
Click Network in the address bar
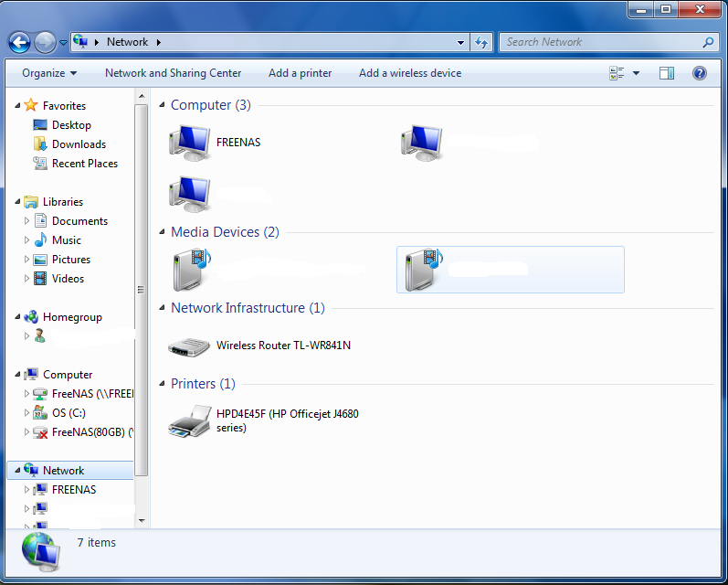coord(127,42)
